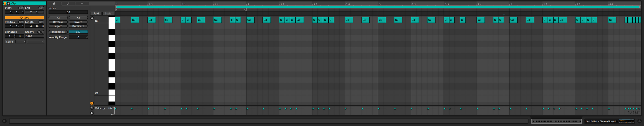Image resolution: width=644 pixels, height=126 pixels.
Task: Toggle the orange Loop button
Action: pyautogui.click(x=24, y=17)
